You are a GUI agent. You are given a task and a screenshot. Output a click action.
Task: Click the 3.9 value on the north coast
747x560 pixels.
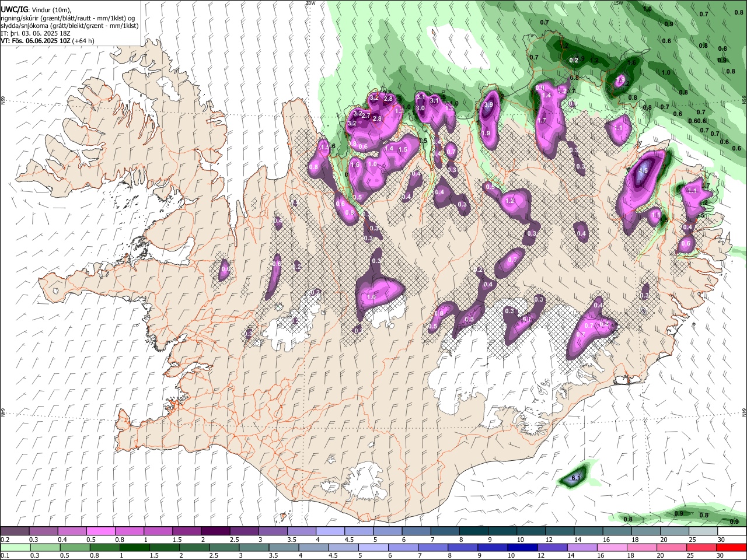pyautogui.click(x=488, y=104)
